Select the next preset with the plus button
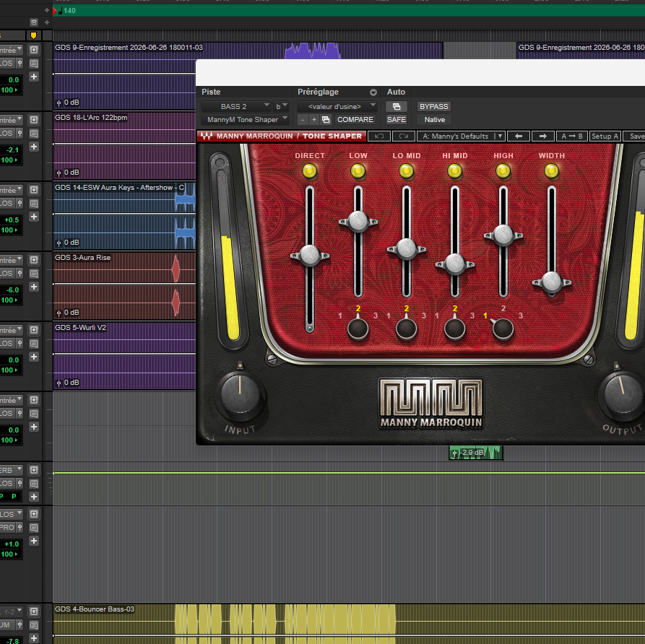This screenshot has height=644, width=645. pos(314,120)
